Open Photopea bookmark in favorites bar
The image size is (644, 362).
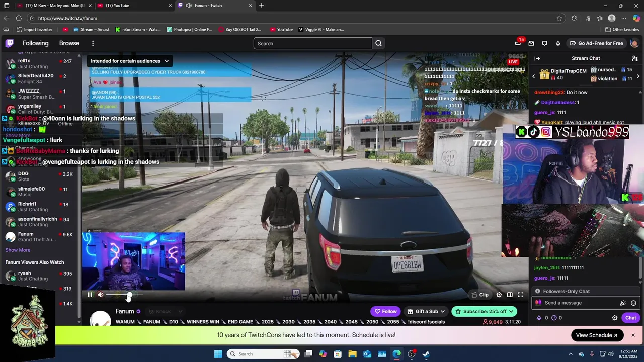pyautogui.click(x=190, y=29)
